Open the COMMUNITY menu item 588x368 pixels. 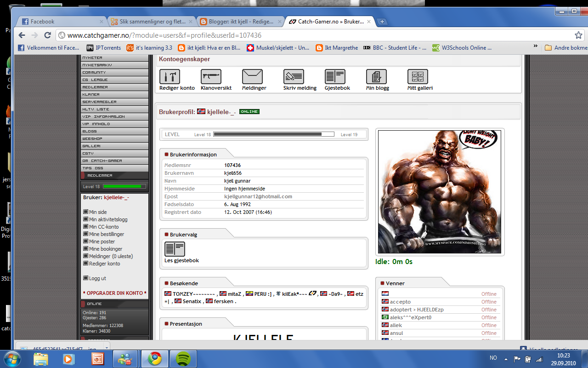114,72
